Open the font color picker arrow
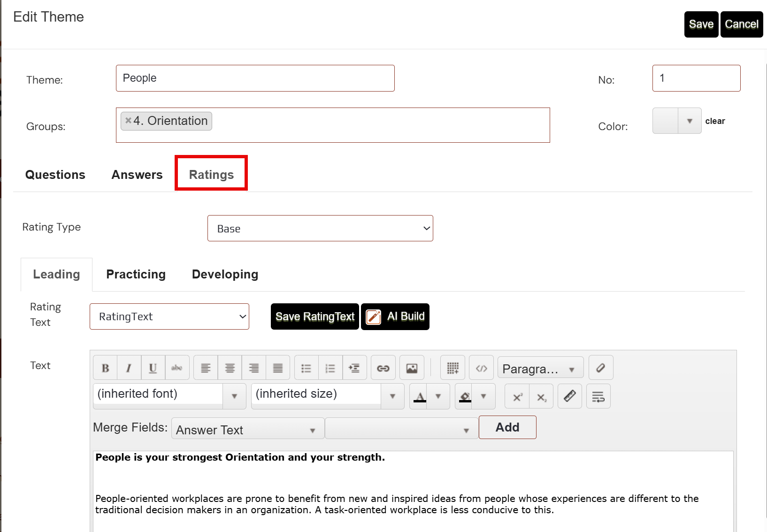This screenshot has height=532, width=767. coord(438,396)
